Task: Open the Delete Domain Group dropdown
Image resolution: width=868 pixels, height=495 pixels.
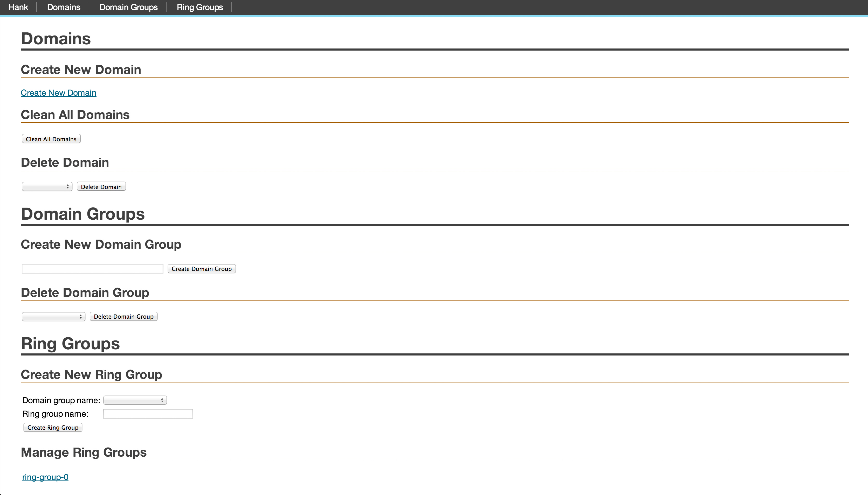Action: [53, 316]
